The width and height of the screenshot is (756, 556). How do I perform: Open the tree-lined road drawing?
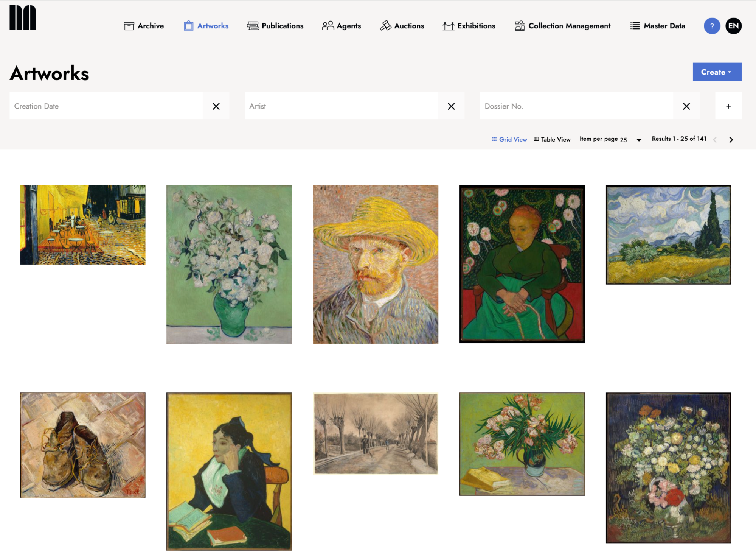click(x=376, y=433)
